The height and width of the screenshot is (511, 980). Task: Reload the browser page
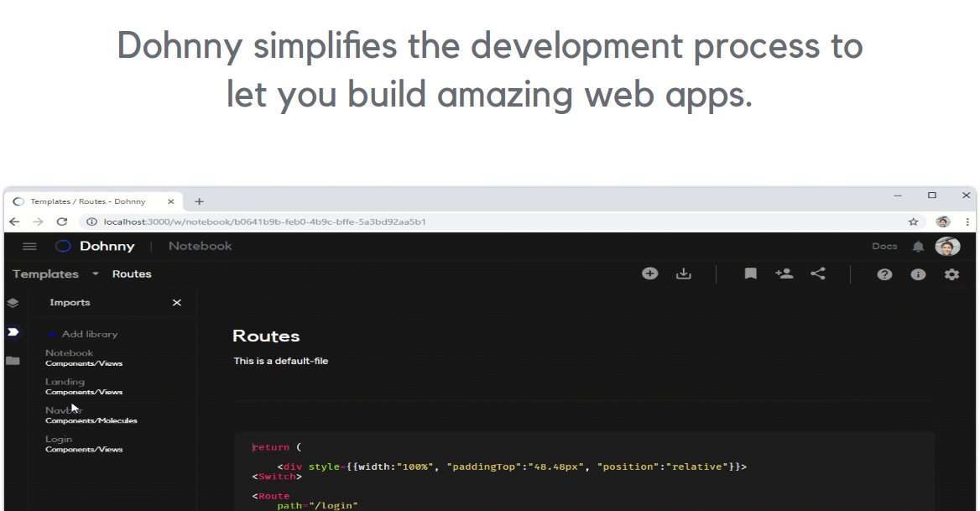coord(62,222)
